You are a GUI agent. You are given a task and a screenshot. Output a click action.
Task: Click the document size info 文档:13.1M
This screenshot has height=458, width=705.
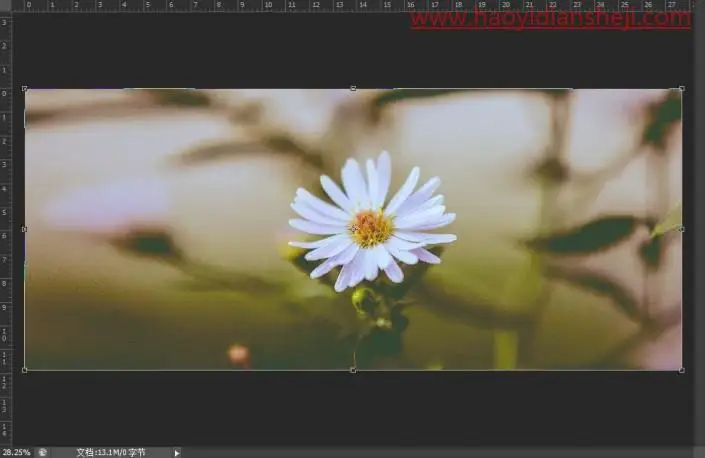tap(111, 452)
